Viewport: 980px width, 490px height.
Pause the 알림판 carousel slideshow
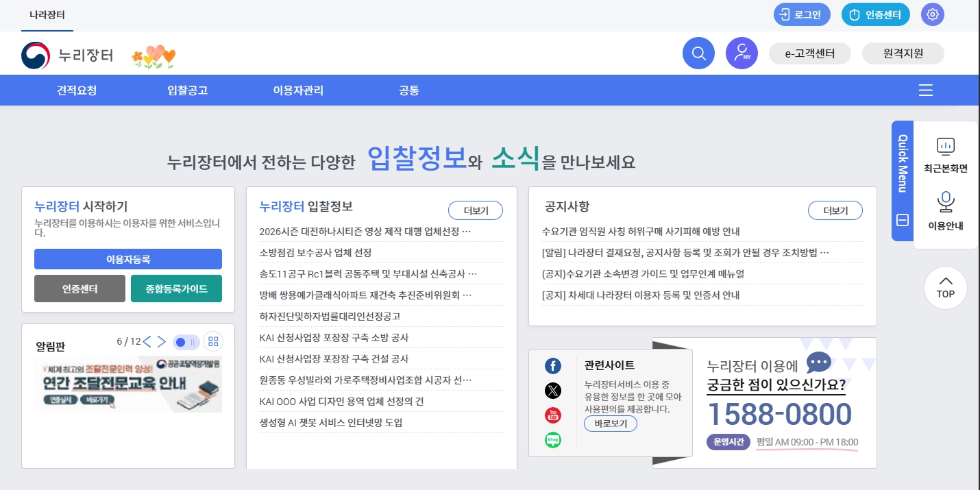pos(193,342)
